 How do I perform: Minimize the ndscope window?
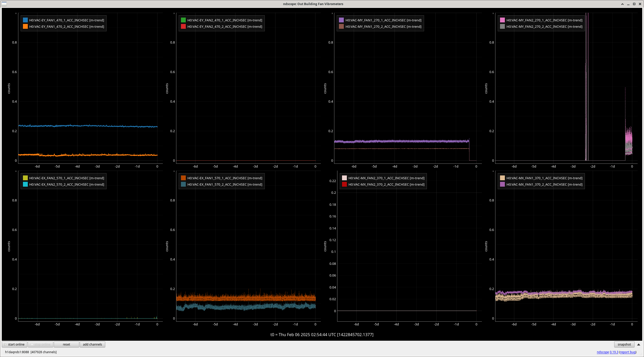click(x=628, y=4)
